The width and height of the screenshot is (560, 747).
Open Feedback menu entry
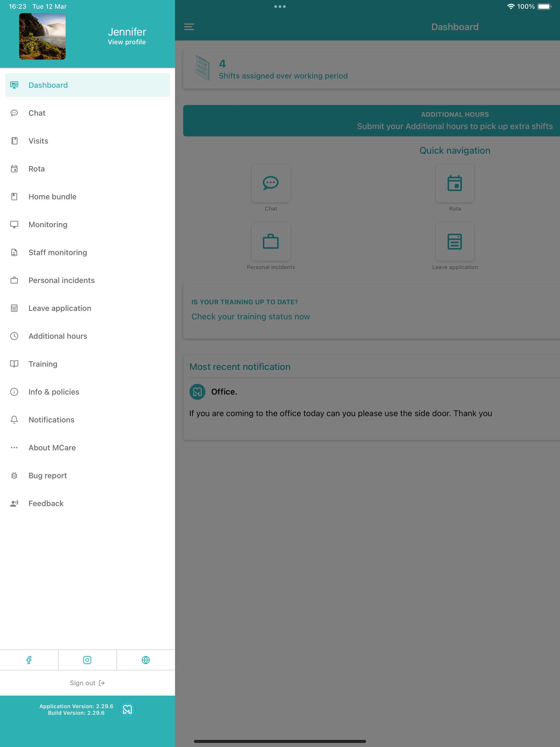pyautogui.click(x=87, y=503)
